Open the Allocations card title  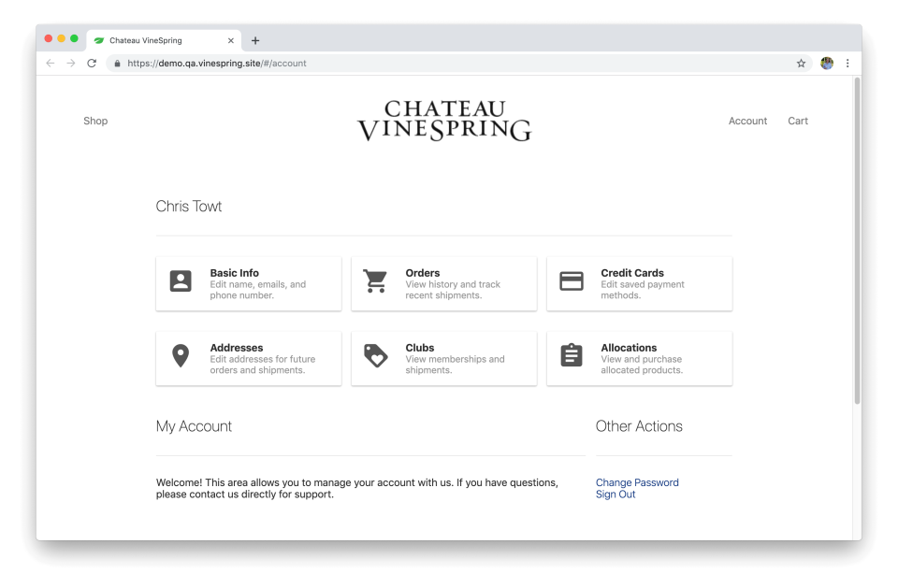[629, 348]
